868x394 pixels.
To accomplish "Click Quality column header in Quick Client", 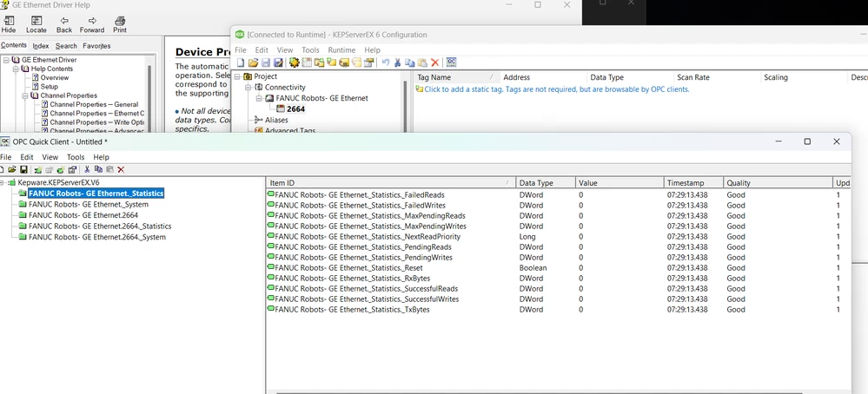I will tap(778, 182).
